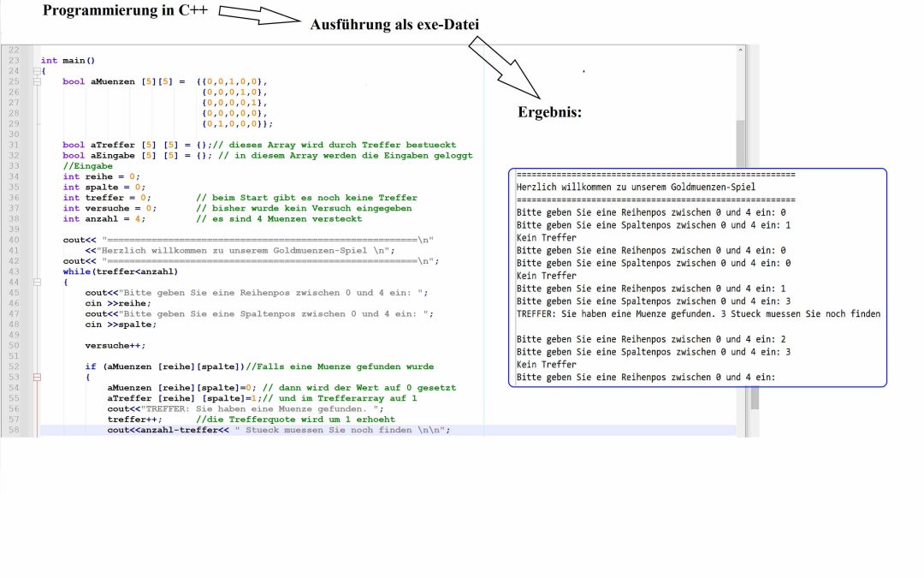Click the 'aMuenzen [reihe][spalte]=0;' line
This screenshot has width=924, height=578.
pos(281,388)
